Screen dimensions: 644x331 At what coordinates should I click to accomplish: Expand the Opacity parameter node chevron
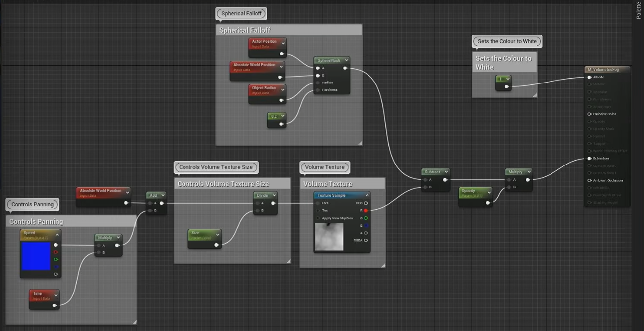489,192
